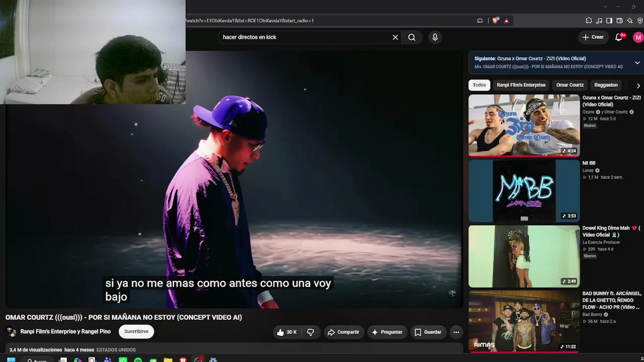Select the Todos filter chip
This screenshot has width=644, height=362.
(x=479, y=85)
